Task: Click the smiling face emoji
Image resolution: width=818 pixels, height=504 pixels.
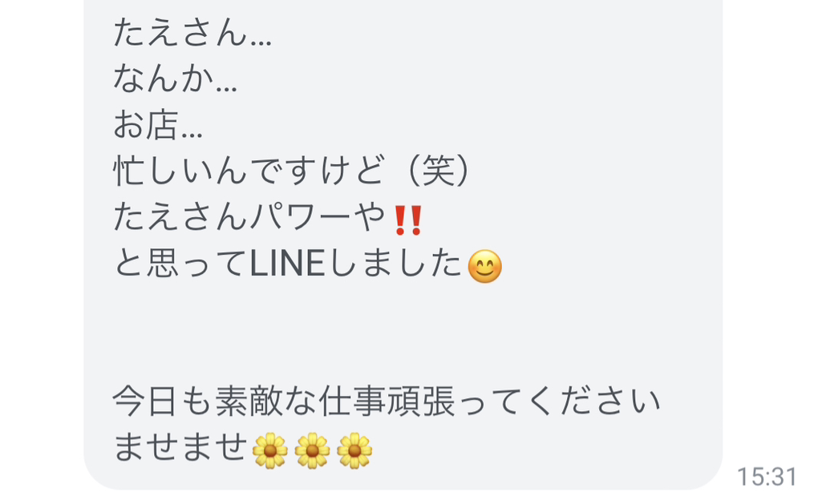Action: pos(484,266)
